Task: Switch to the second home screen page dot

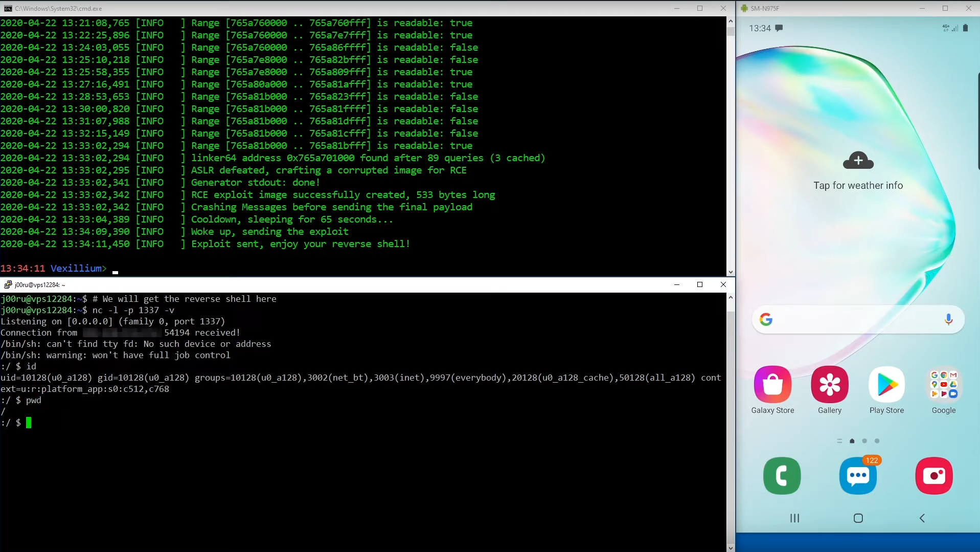Action: (x=864, y=441)
